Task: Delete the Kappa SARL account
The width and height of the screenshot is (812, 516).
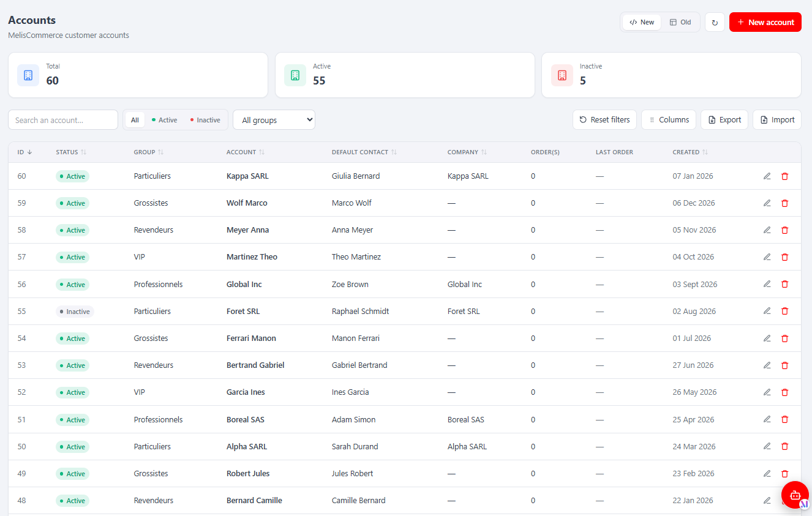Action: [784, 176]
